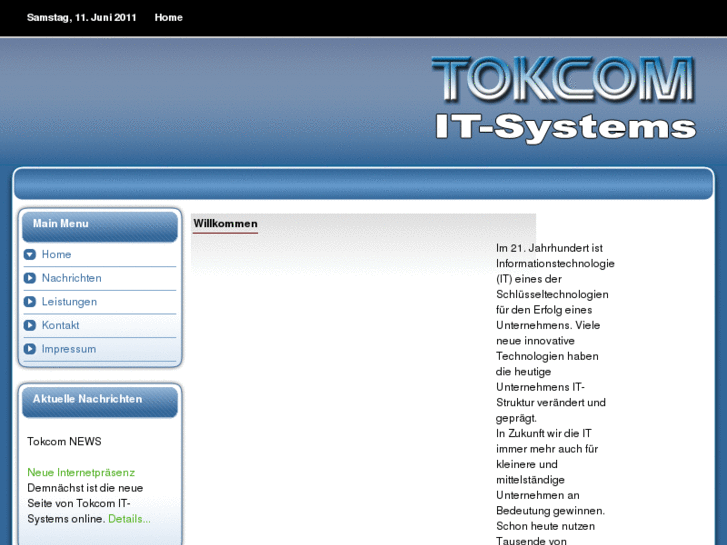727x545 pixels.
Task: Click the arrow icon beside Kontakt
Action: click(x=30, y=326)
